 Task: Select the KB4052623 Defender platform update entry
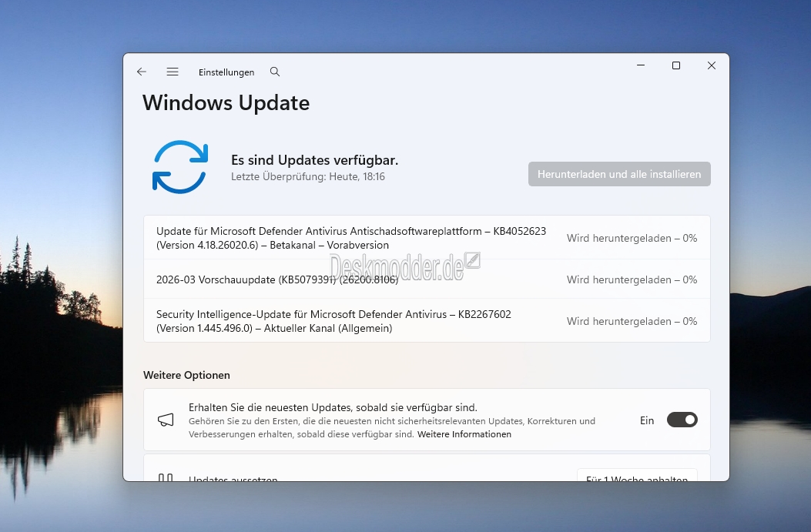pos(350,238)
